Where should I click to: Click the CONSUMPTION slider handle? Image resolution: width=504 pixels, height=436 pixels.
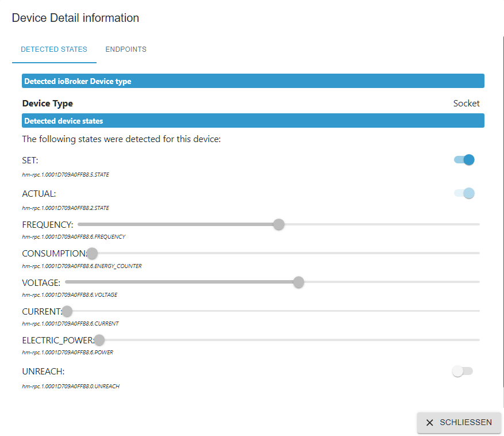click(92, 253)
